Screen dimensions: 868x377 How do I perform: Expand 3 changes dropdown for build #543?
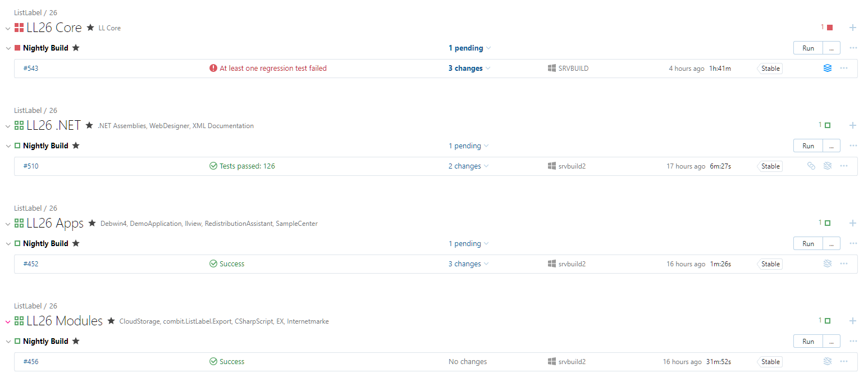point(469,69)
